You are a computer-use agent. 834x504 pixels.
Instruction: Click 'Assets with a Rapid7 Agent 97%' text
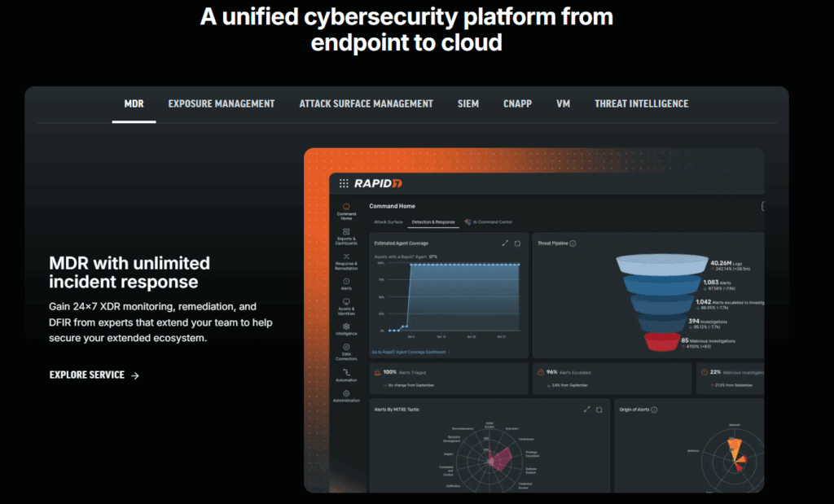coord(406,256)
